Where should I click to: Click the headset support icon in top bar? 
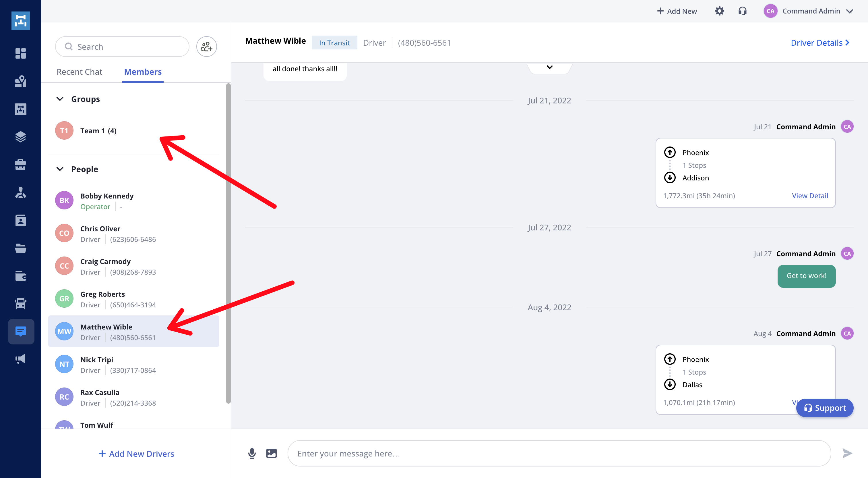[x=743, y=11]
